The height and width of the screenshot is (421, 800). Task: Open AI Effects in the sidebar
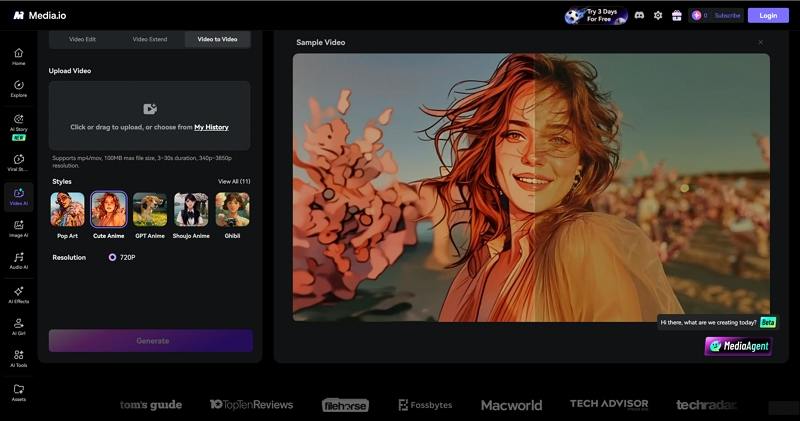pyautogui.click(x=18, y=294)
